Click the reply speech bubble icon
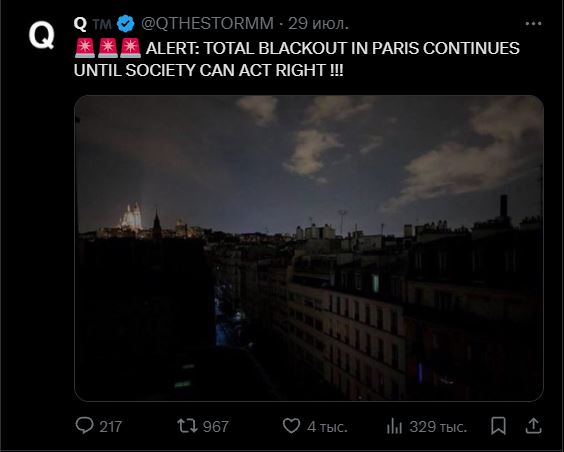The image size is (564, 452). (x=84, y=425)
